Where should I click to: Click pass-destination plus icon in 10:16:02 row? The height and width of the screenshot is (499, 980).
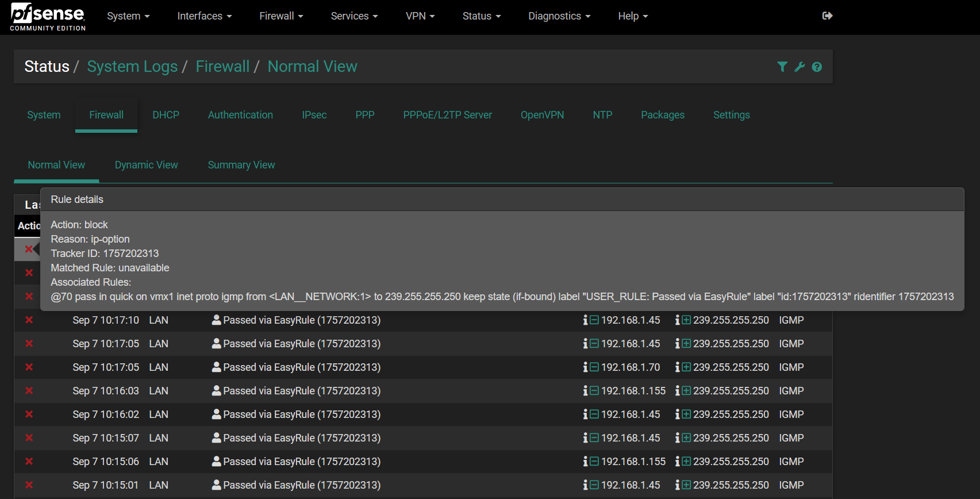click(x=686, y=414)
